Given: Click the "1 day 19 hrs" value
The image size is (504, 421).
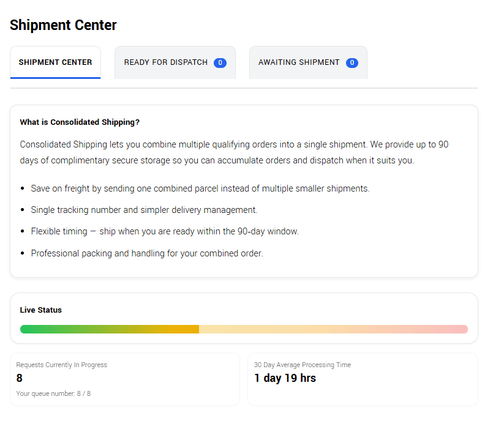Looking at the screenshot, I should (x=285, y=378).
